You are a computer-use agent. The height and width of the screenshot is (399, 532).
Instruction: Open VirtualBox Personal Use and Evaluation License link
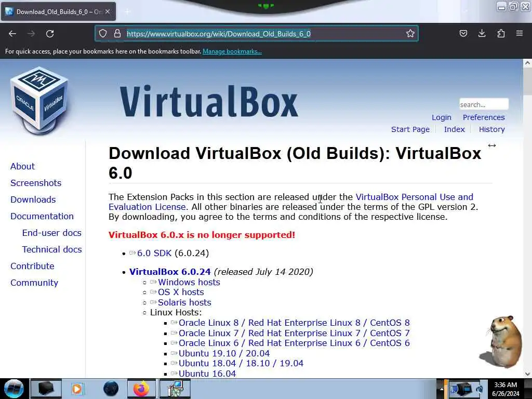click(x=414, y=197)
